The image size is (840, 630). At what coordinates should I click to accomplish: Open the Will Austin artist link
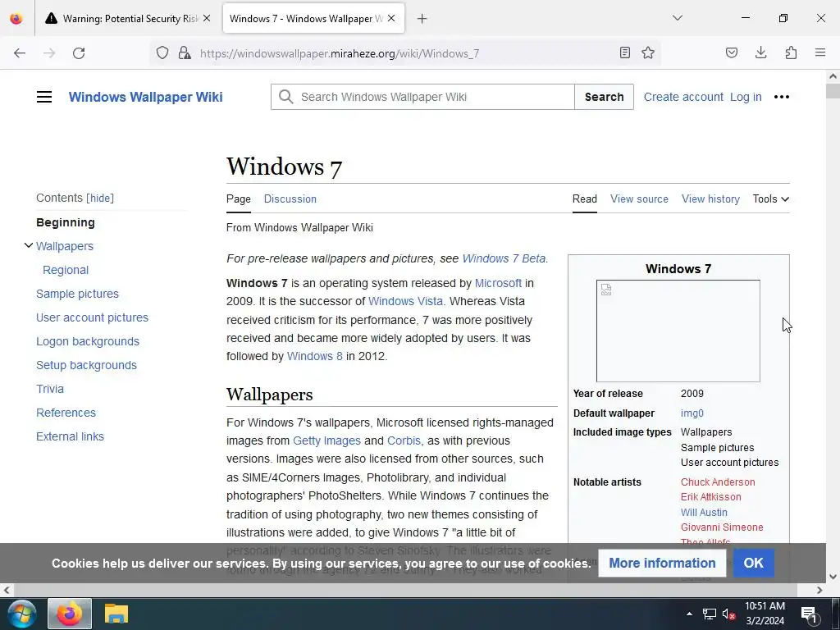704,512
